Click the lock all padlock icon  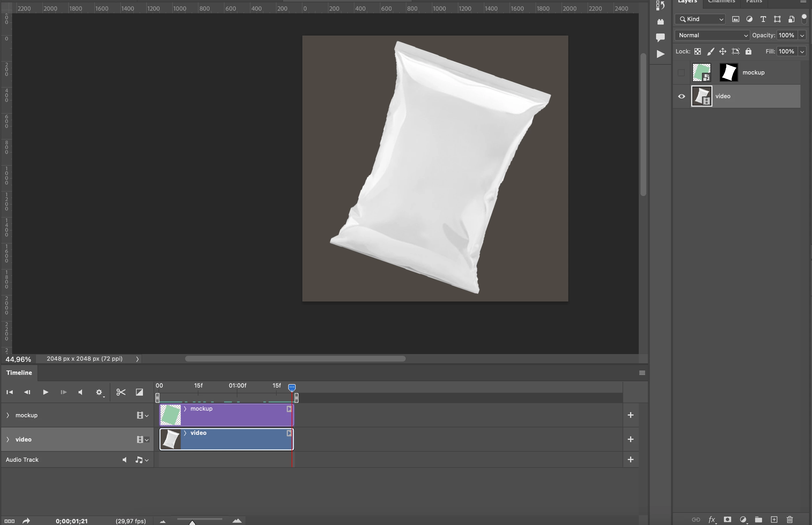pyautogui.click(x=748, y=51)
